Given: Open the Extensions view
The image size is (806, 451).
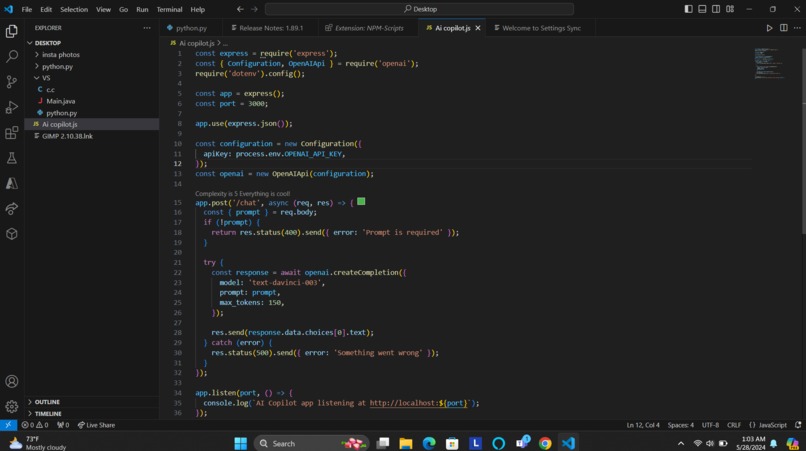Looking at the screenshot, I should click(x=11, y=133).
